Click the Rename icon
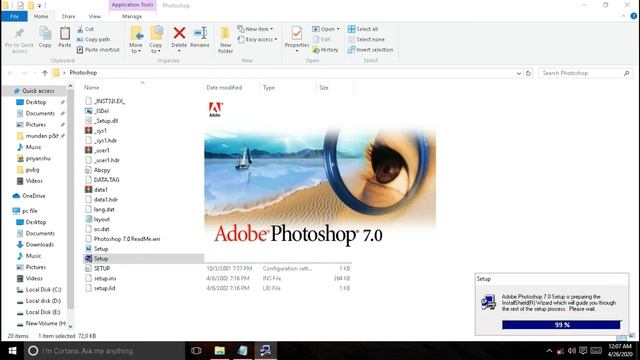Viewport: 640px width, 360px height. (x=200, y=33)
